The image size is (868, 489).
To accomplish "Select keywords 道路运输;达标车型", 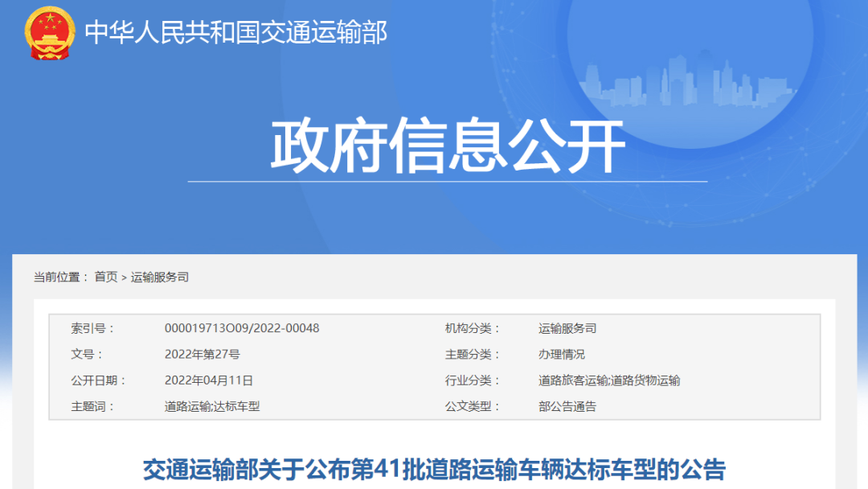I will [x=212, y=406].
